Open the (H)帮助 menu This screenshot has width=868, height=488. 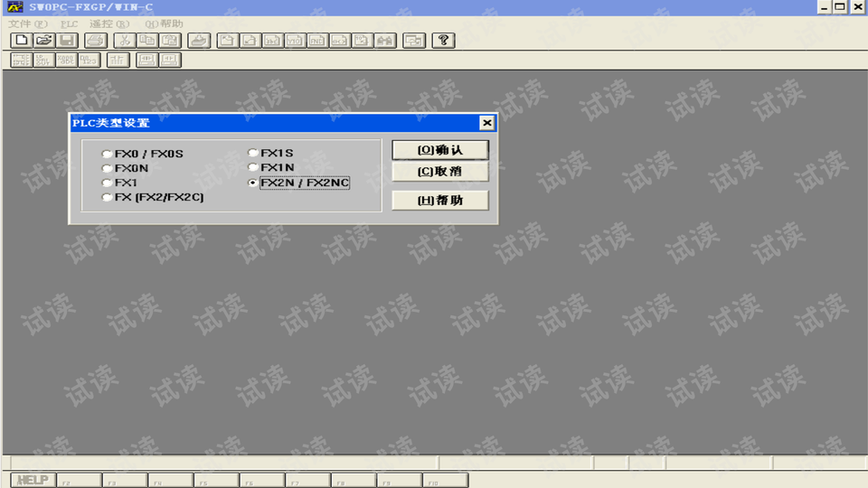164,23
